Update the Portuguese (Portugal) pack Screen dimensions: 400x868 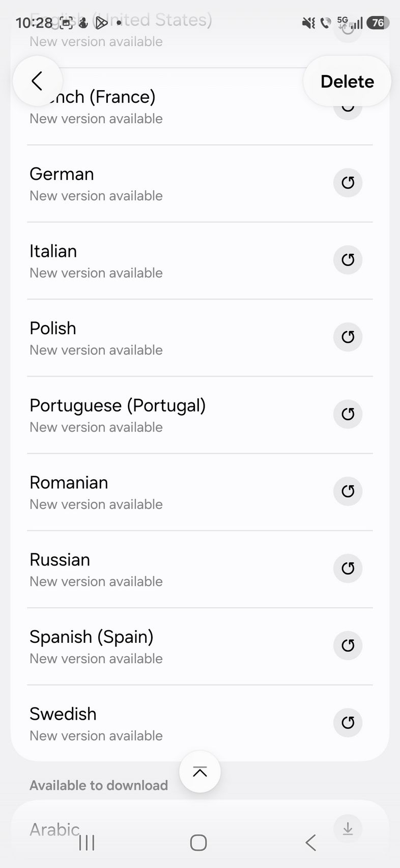click(x=348, y=414)
